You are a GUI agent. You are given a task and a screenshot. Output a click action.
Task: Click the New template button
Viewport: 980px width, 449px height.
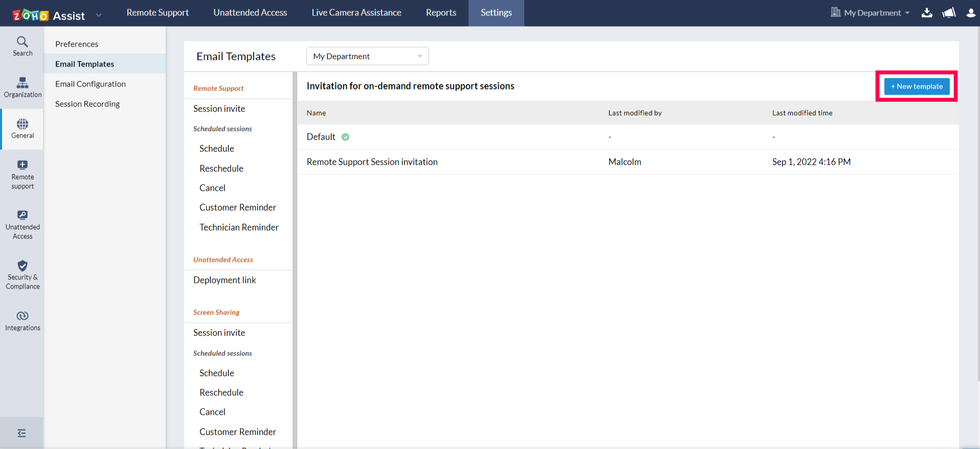pyautogui.click(x=917, y=86)
